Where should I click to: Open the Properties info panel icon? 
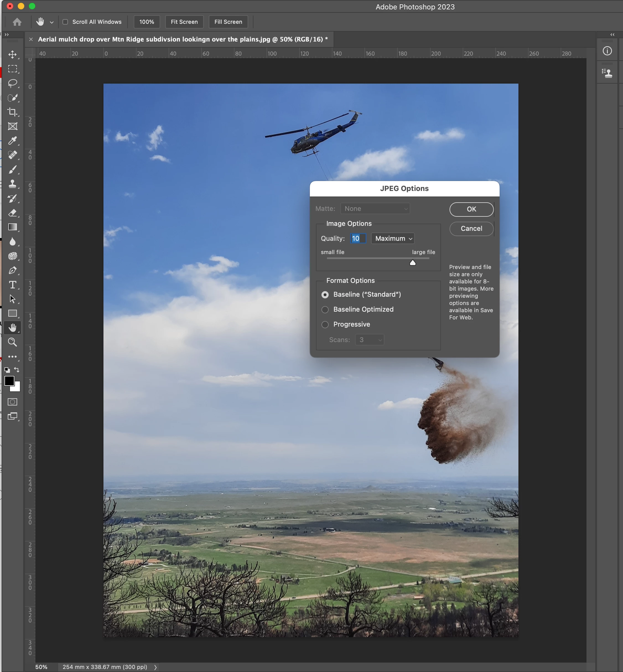point(607,51)
